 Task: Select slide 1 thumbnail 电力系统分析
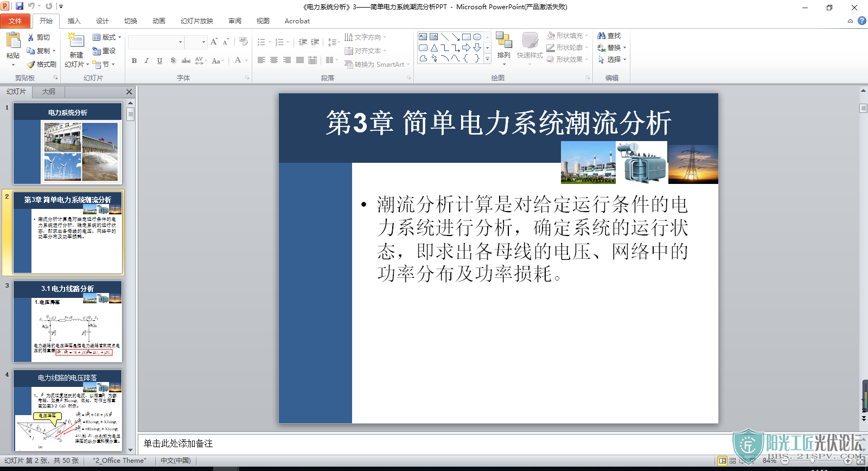(x=68, y=144)
